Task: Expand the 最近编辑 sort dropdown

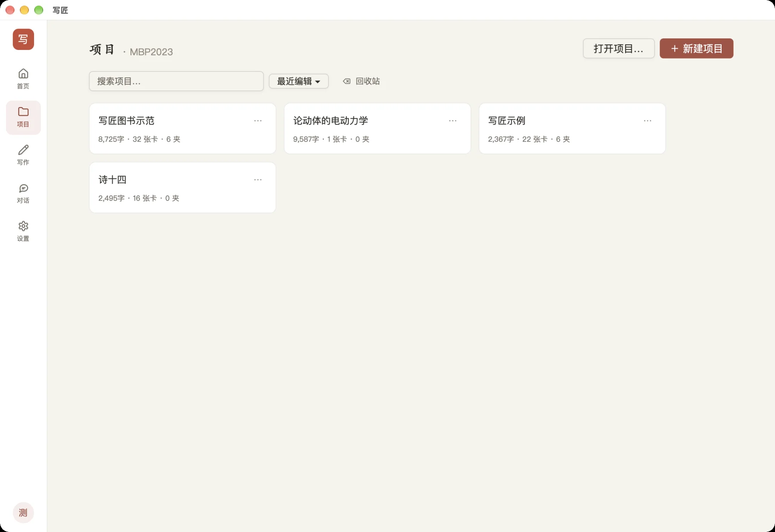Action: (299, 81)
